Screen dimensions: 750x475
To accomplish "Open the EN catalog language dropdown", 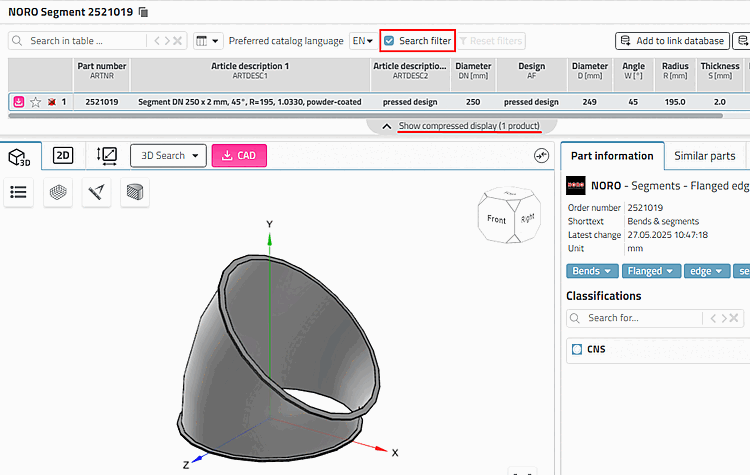I will tap(362, 41).
